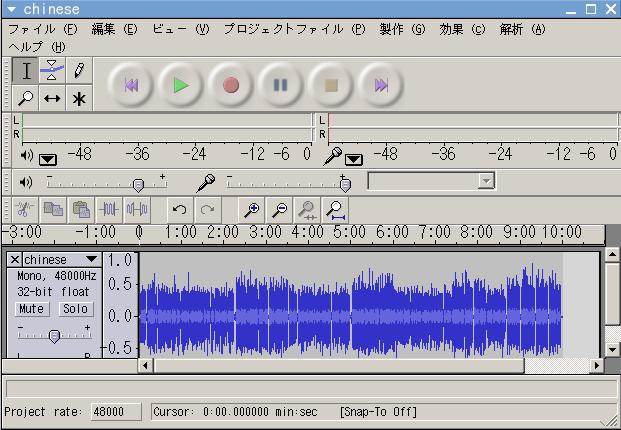The width and height of the screenshot is (621, 430).
Task: Select the Multi-tool asterisk mode
Action: click(x=79, y=98)
